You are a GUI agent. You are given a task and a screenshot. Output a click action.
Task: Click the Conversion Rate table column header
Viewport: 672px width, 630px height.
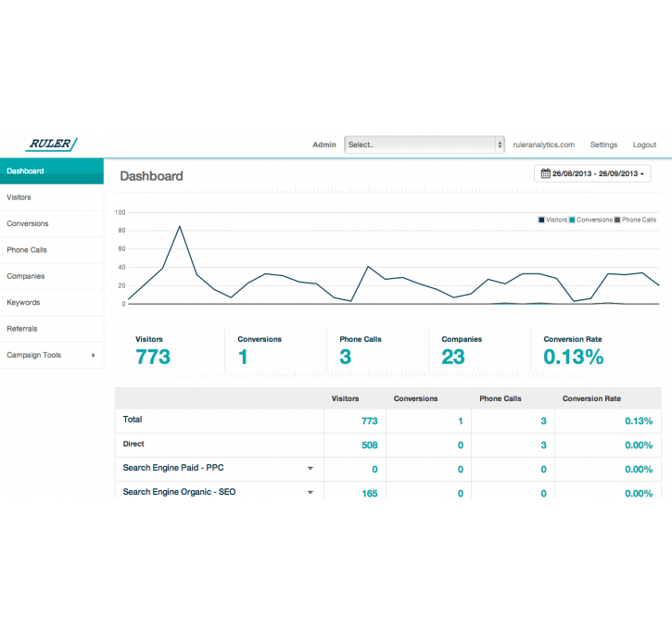point(591,398)
